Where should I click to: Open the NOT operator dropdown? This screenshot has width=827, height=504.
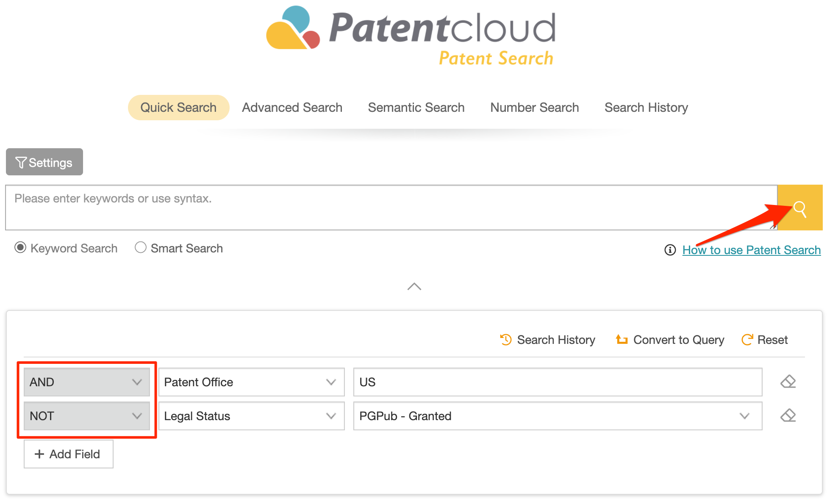pos(87,416)
